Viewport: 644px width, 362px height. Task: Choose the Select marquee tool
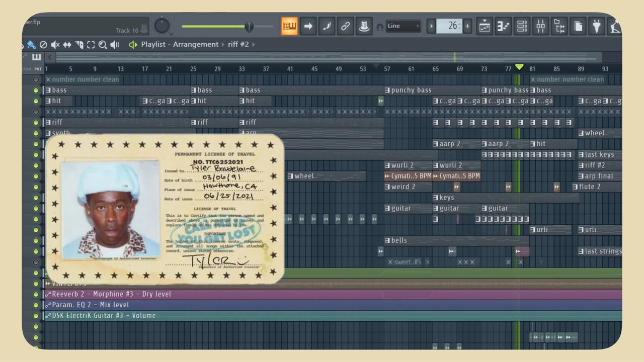point(91,45)
